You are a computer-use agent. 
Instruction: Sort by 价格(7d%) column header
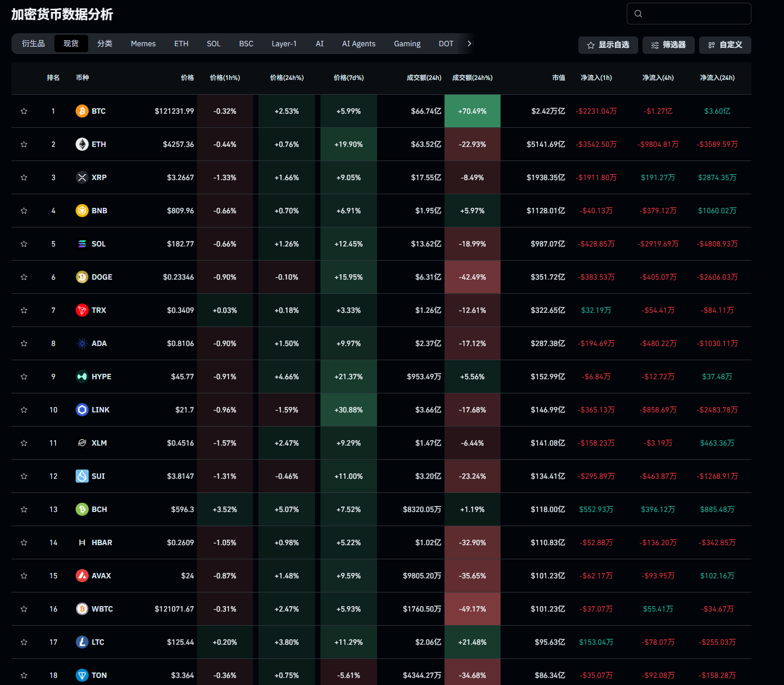(349, 78)
